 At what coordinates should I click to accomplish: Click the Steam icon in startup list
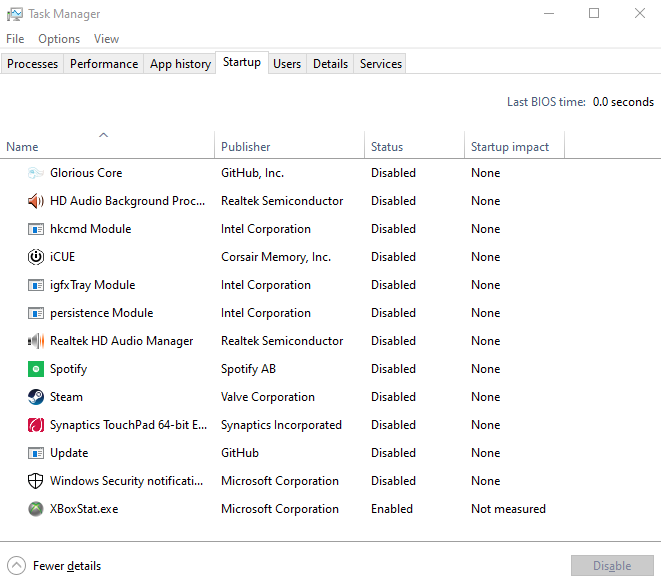[36, 397]
